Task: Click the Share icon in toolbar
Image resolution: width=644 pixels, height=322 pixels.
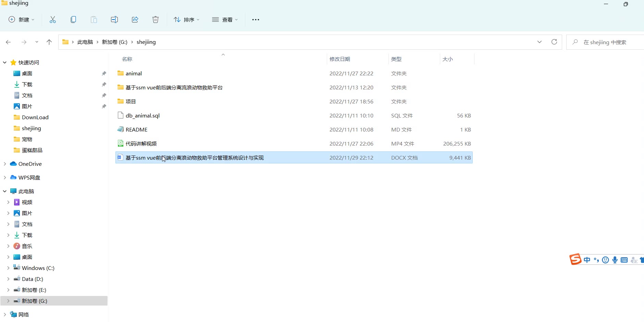Action: 135,20
